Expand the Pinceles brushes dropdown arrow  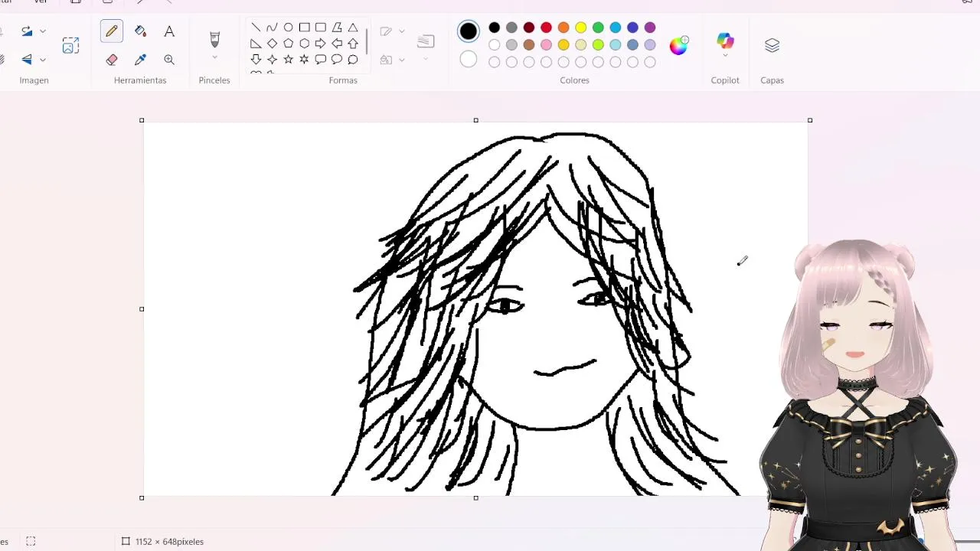point(214,57)
